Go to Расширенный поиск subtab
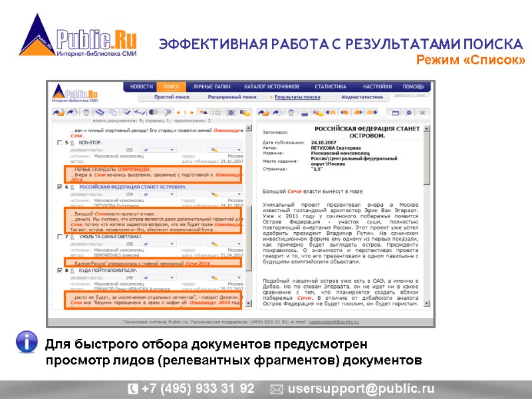Image resolution: width=532 pixels, height=399 pixels. (x=232, y=97)
